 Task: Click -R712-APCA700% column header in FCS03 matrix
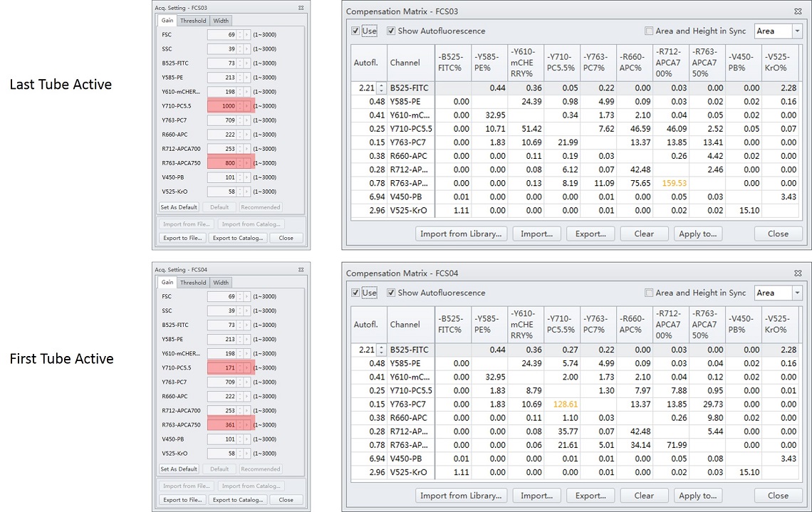tap(671, 62)
